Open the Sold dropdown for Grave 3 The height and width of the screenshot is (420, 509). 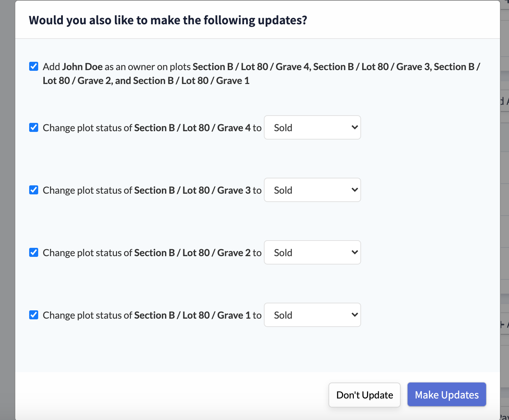[312, 190]
